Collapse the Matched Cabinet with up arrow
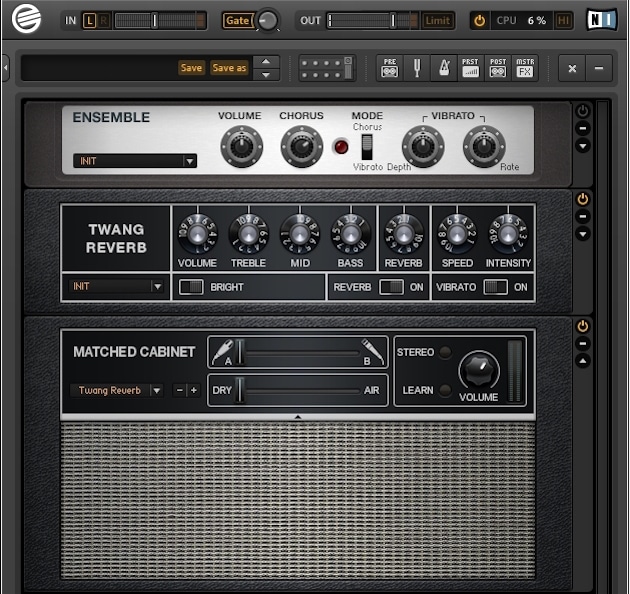 click(583, 361)
